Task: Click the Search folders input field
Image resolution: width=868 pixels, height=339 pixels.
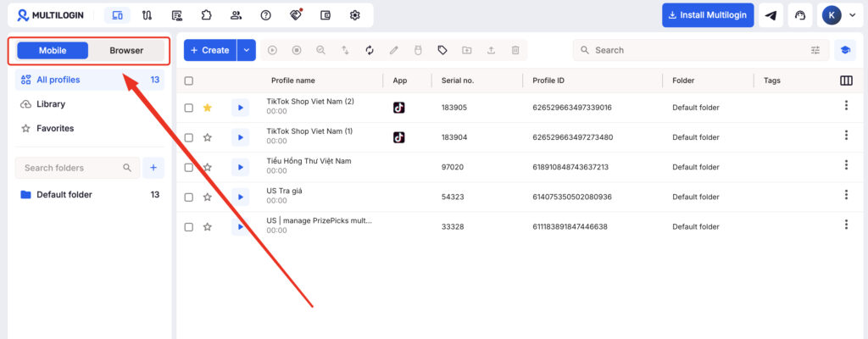Action: (x=77, y=167)
